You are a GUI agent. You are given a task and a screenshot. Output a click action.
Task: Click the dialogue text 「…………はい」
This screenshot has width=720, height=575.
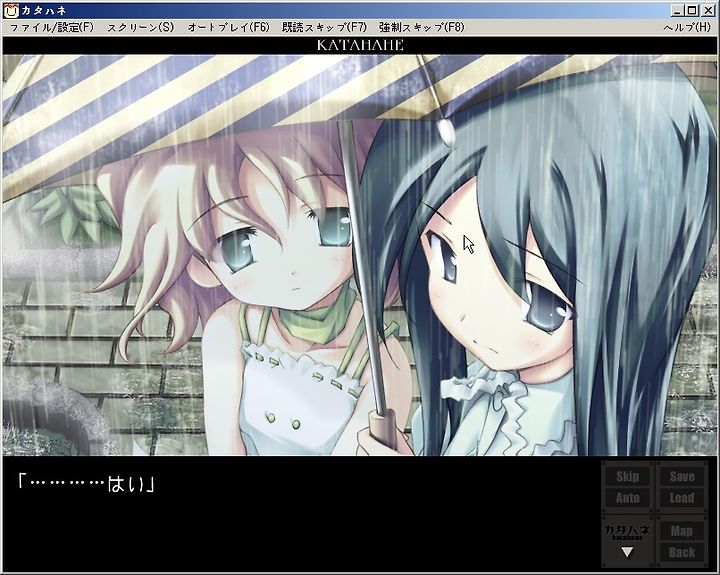[x=86, y=484]
